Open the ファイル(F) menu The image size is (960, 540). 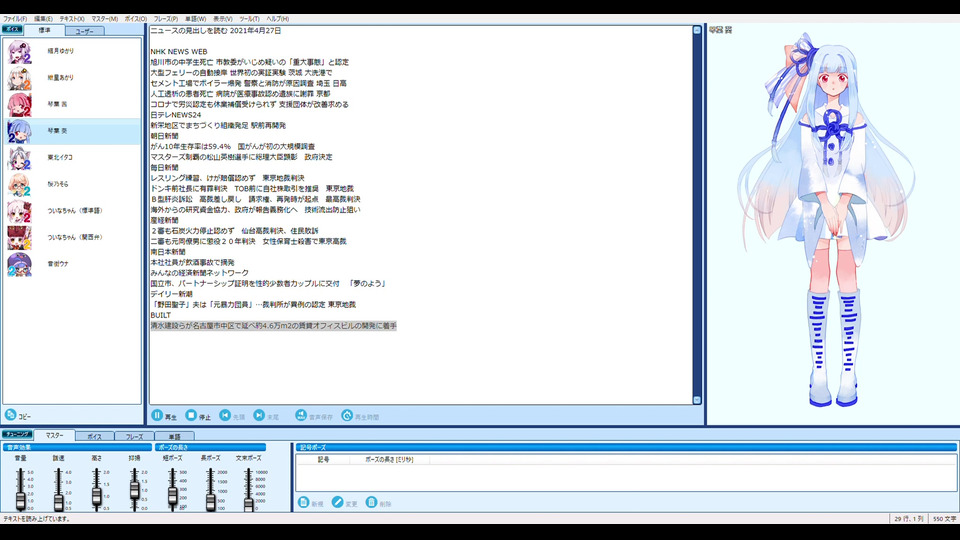(x=15, y=19)
